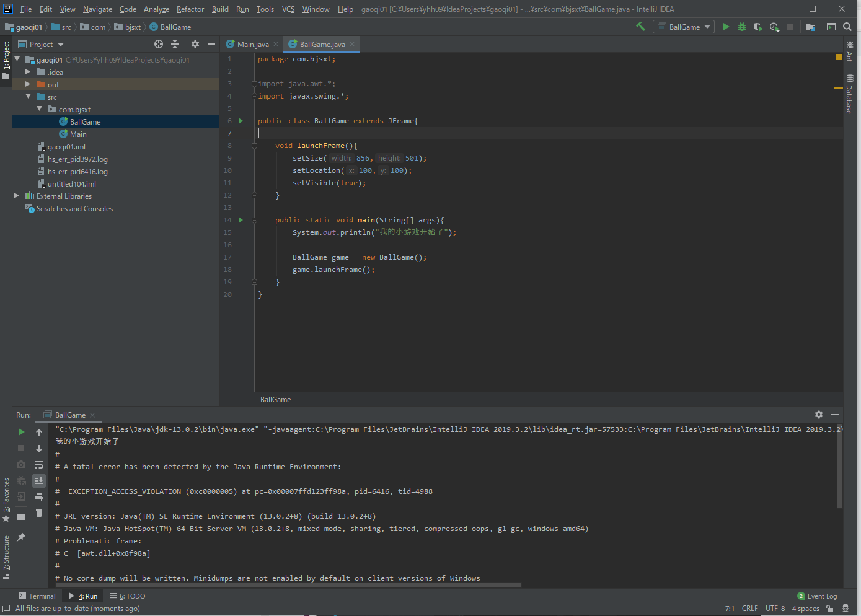Click the Build Project hammer icon
This screenshot has height=616, width=861.
pyautogui.click(x=640, y=27)
